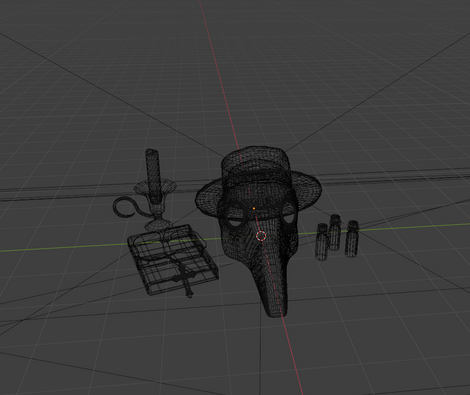The width and height of the screenshot is (470, 395).
Task: Click the orange origin point on the mask
Action: [254, 208]
